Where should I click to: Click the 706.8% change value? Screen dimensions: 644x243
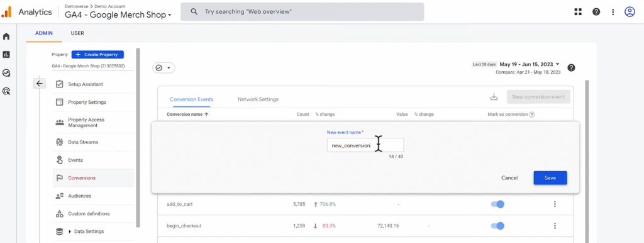[327, 204]
